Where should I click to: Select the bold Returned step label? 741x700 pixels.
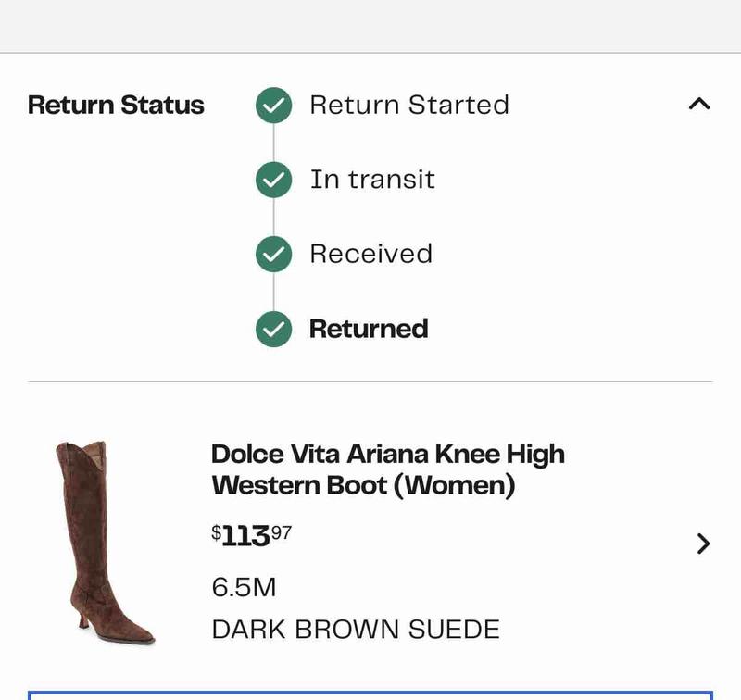click(369, 329)
